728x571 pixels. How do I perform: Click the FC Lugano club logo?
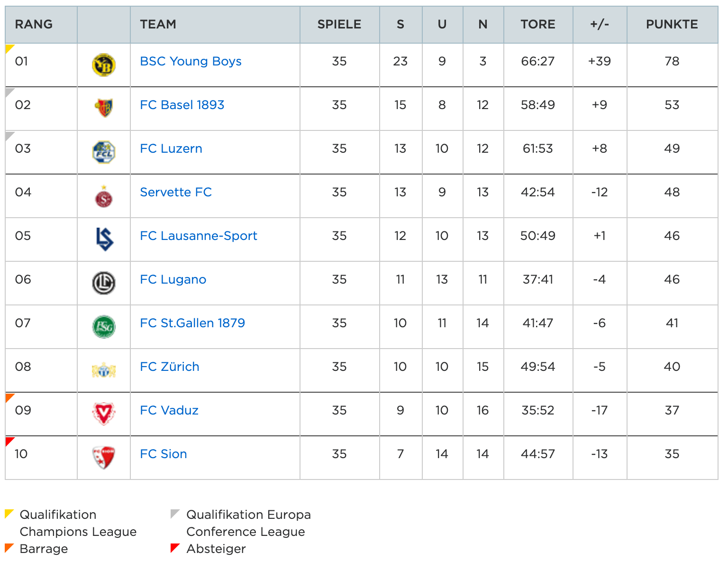104,283
